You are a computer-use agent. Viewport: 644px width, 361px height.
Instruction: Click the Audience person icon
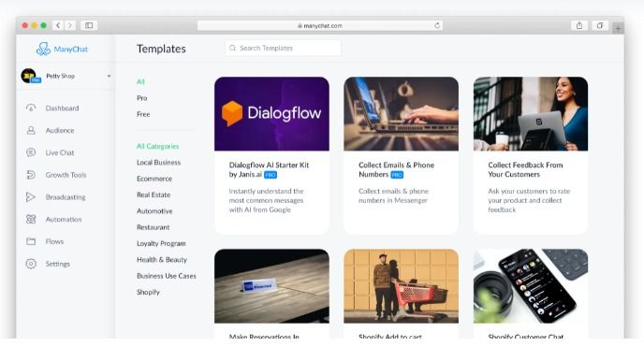tap(31, 130)
